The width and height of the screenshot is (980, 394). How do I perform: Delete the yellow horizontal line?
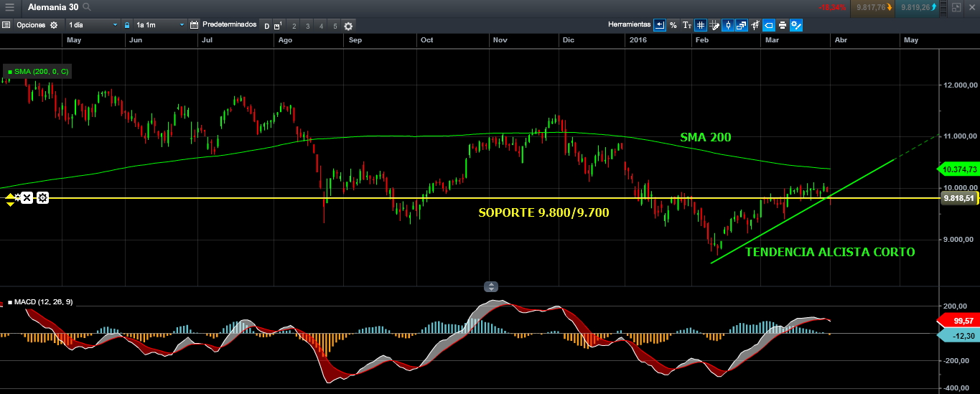coord(27,197)
